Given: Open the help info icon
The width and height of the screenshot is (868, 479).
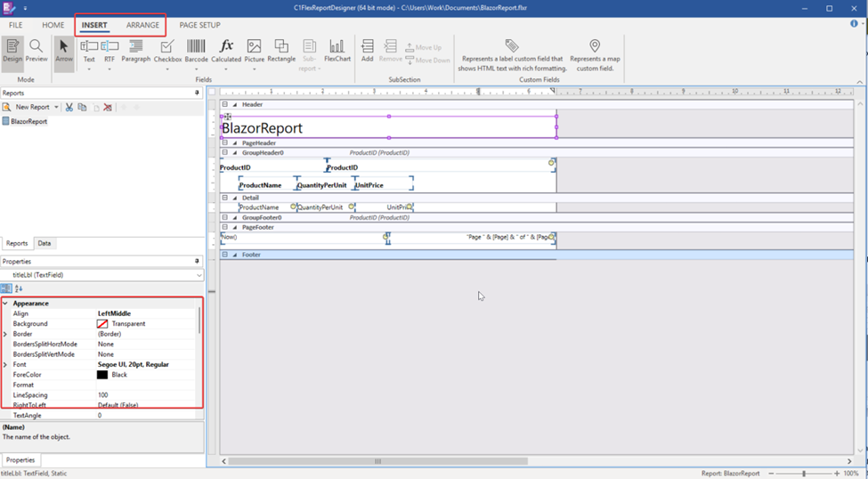Looking at the screenshot, I should pos(854,23).
